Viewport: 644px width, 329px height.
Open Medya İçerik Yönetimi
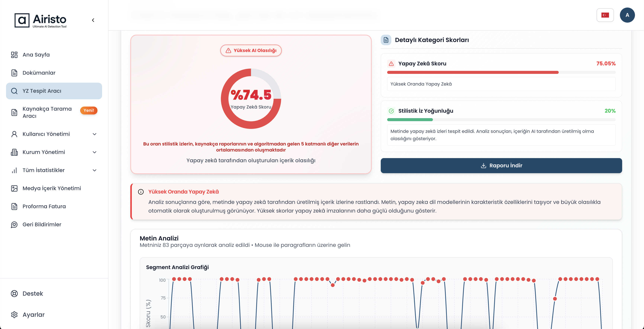(x=51, y=188)
